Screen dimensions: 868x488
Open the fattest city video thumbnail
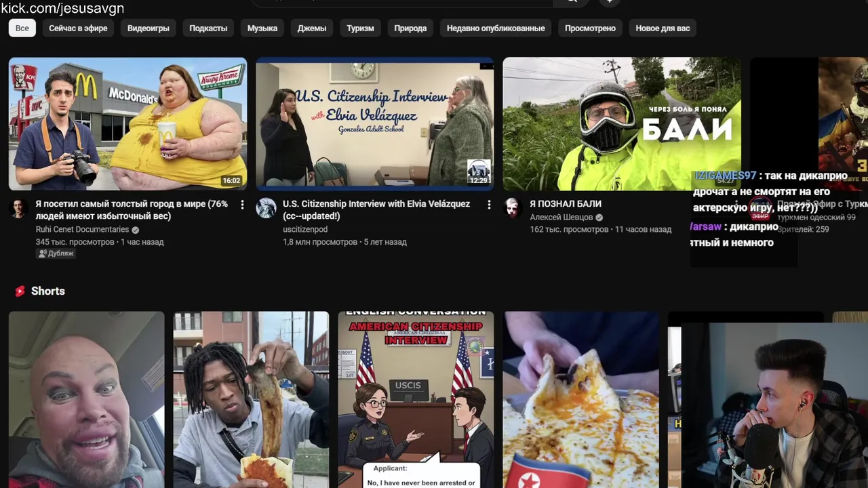pos(127,123)
